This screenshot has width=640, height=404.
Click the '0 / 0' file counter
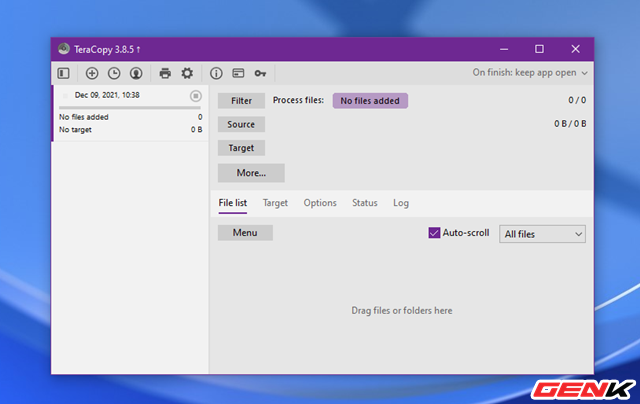[x=577, y=100]
